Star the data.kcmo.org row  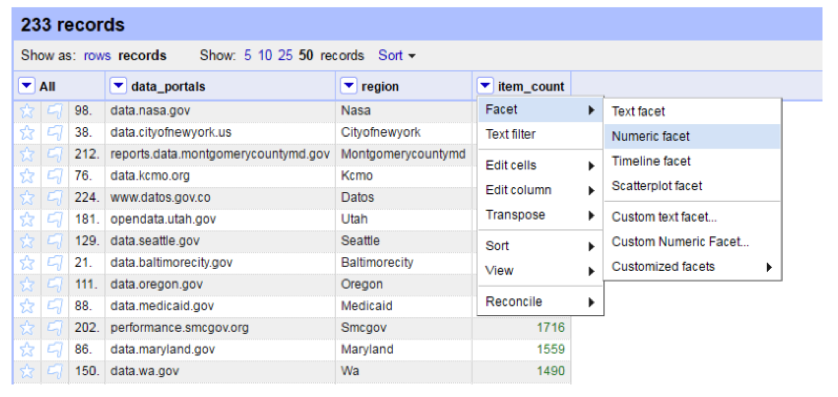tap(27, 176)
